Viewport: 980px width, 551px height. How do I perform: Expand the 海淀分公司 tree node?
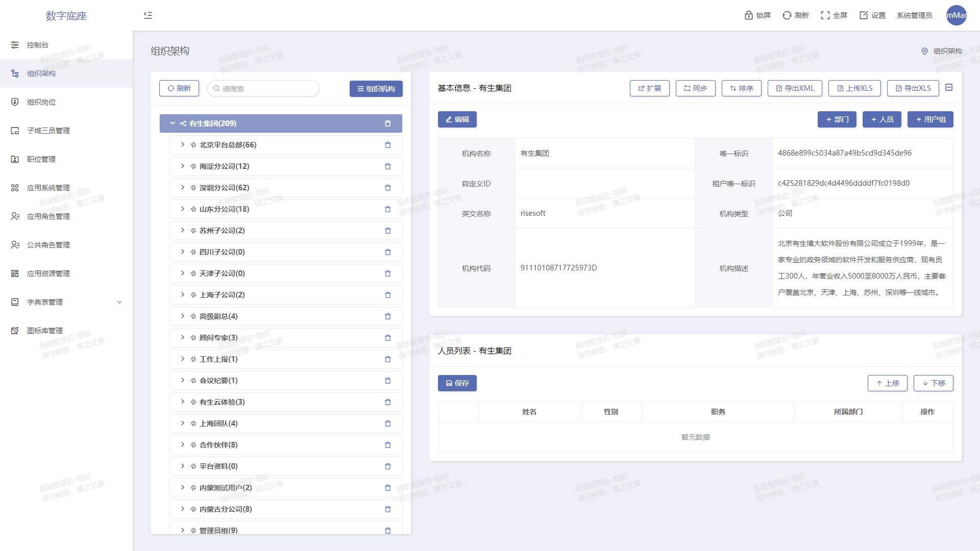click(183, 166)
